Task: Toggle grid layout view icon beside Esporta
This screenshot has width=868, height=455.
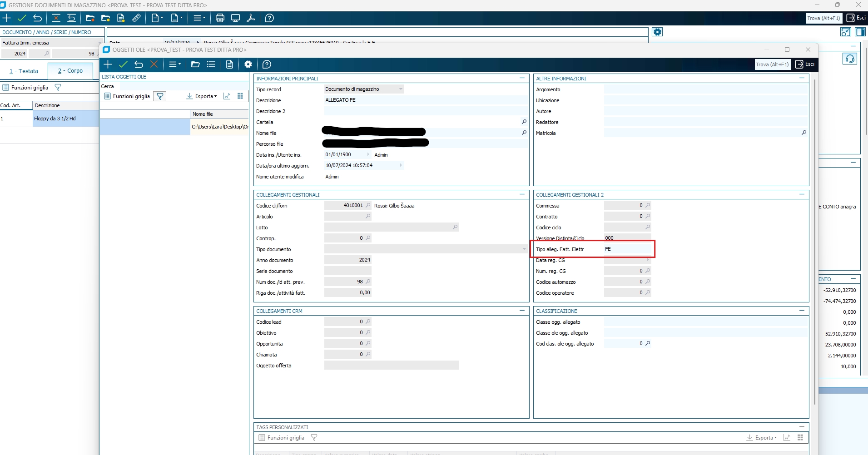Action: pos(240,96)
